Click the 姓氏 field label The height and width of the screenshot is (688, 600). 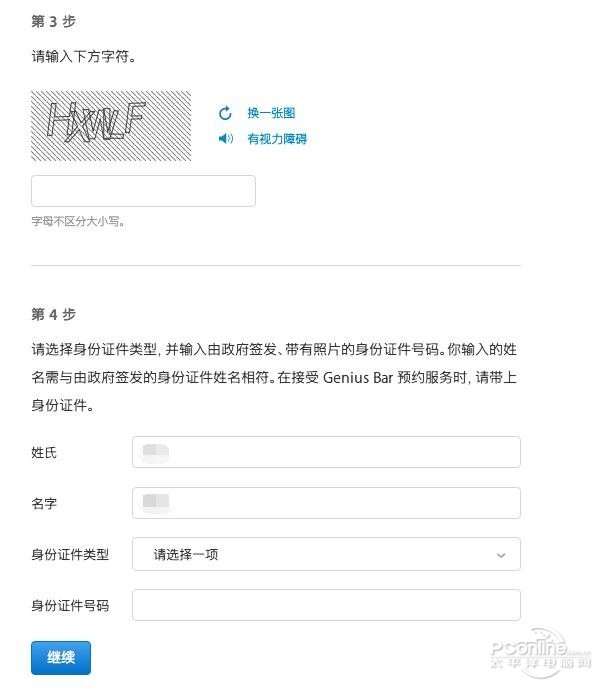[x=44, y=453]
